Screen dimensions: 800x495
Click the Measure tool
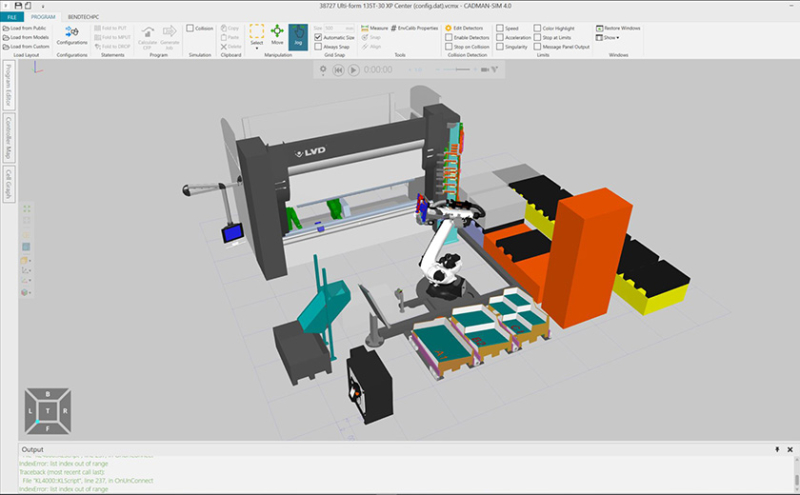pyautogui.click(x=373, y=28)
